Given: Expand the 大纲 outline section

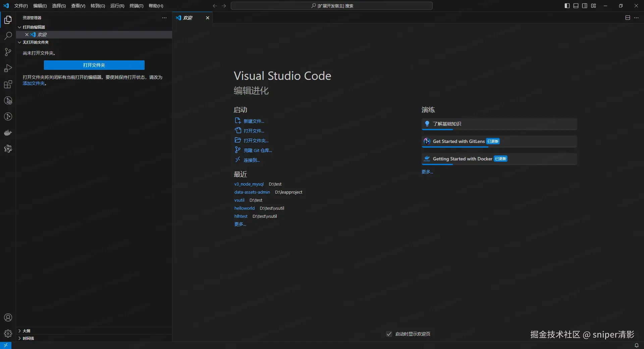Looking at the screenshot, I should (x=26, y=331).
